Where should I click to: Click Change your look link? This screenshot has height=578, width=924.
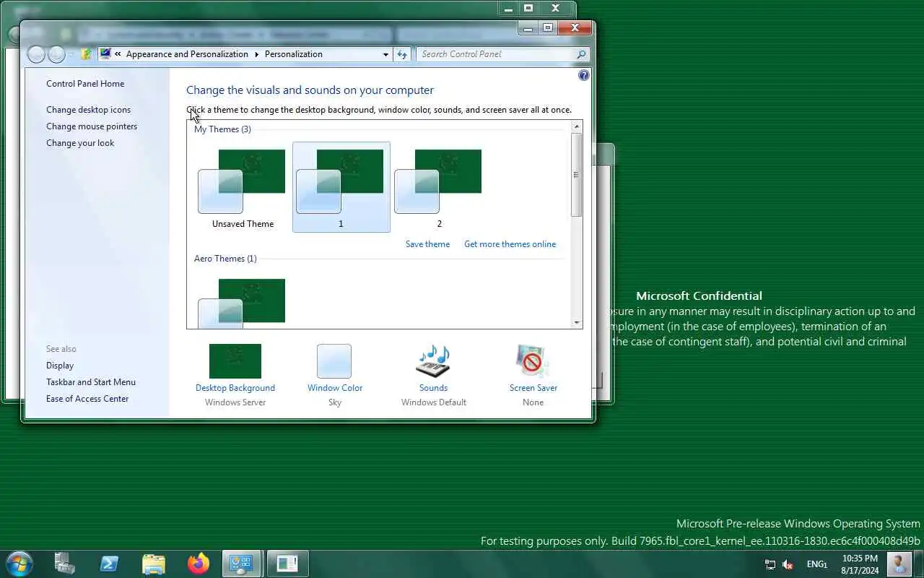(80, 143)
